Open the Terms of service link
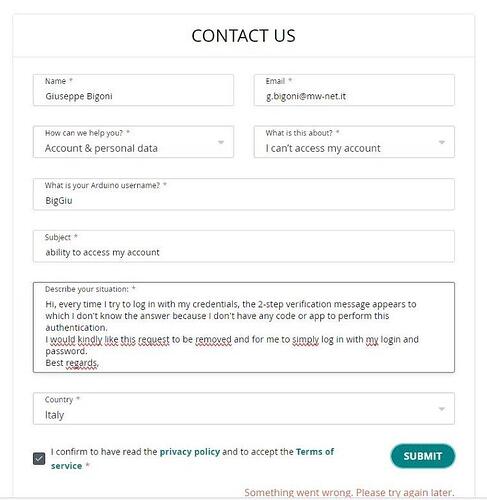Screen dimensions: 487x500 click(192, 459)
